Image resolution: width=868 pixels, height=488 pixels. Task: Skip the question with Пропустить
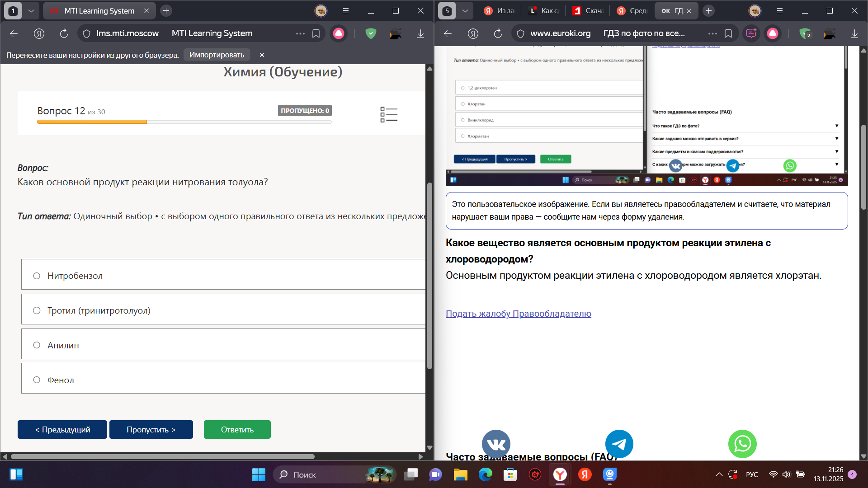(x=151, y=429)
